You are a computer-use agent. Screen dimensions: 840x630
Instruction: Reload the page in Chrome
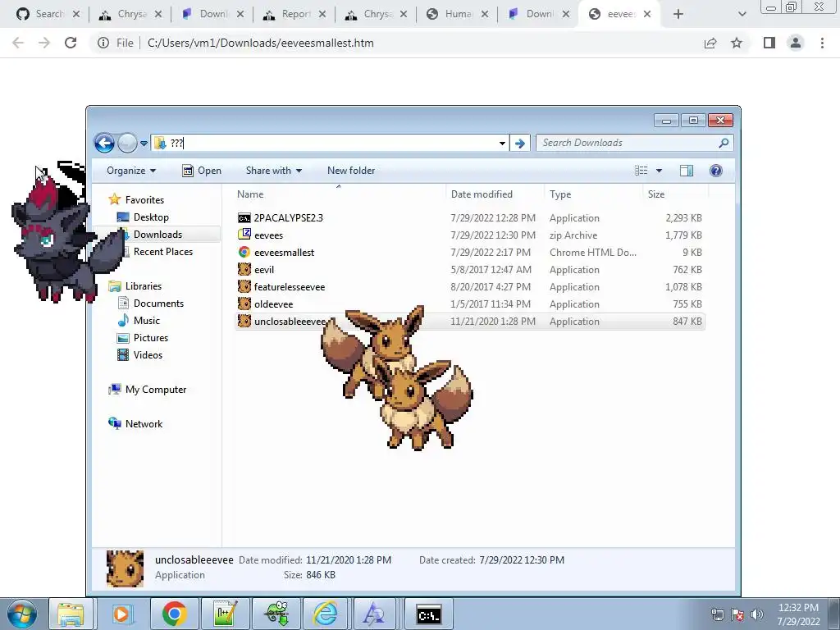[x=71, y=43]
